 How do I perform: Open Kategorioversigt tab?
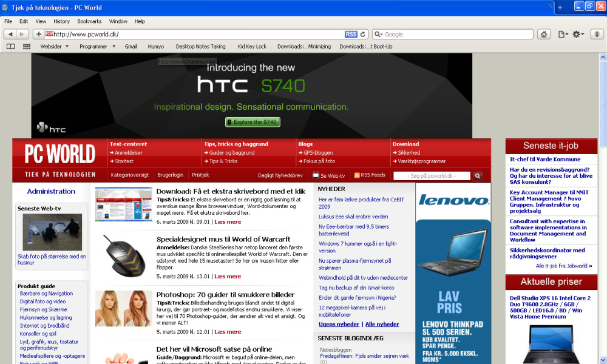point(130,175)
